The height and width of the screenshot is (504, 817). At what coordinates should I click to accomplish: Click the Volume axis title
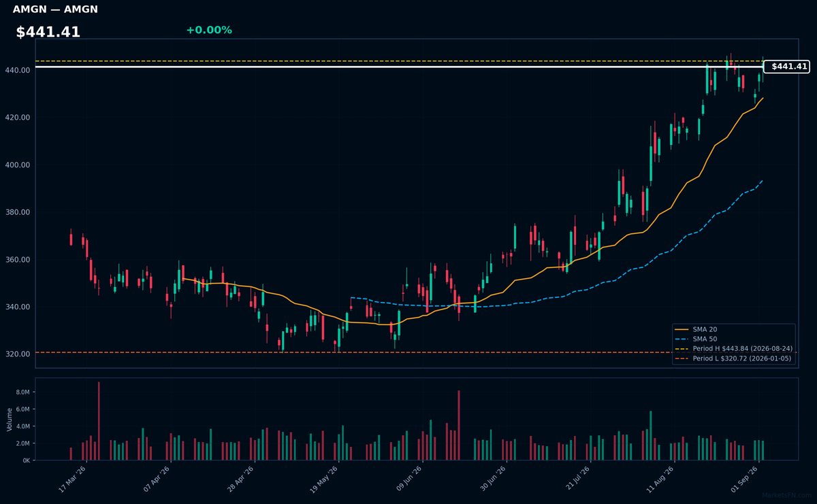(9, 419)
